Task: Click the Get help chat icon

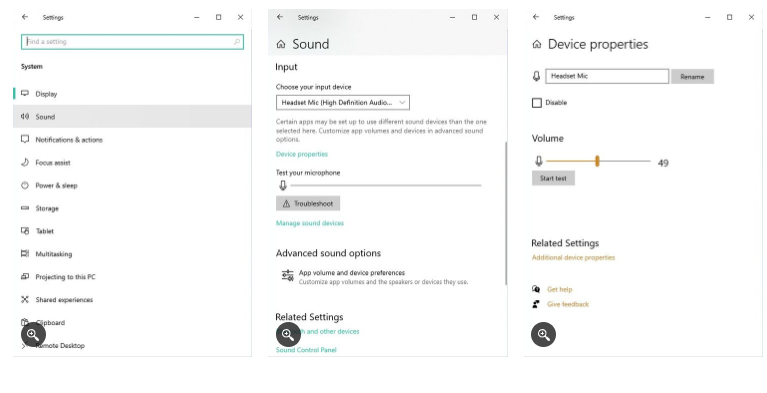Action: [x=536, y=289]
